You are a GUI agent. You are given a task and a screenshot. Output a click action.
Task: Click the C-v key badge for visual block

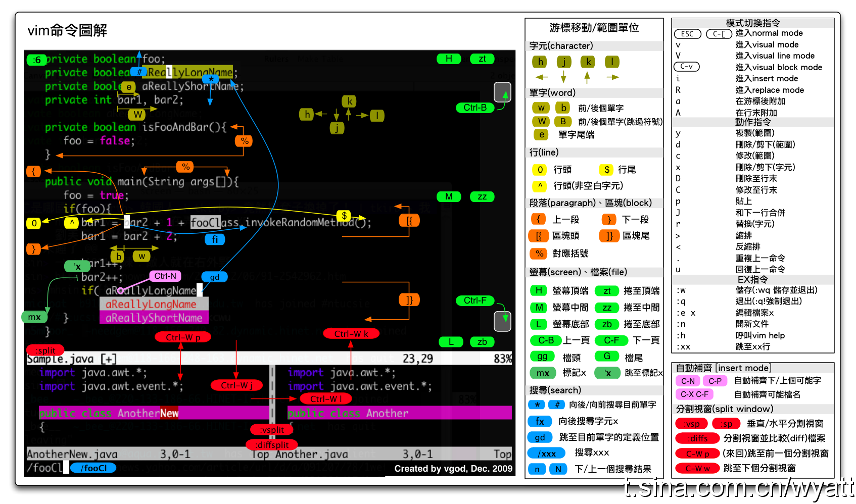687,66
